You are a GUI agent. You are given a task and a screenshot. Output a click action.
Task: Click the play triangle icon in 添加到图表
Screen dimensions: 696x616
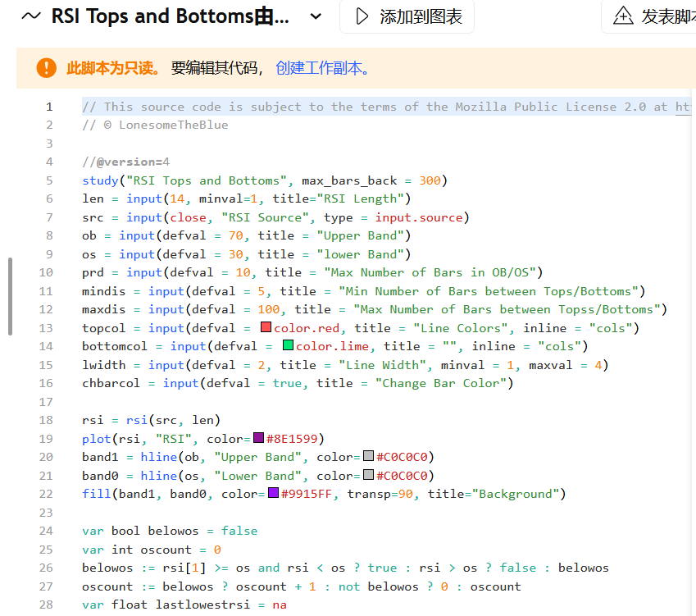coord(362,16)
